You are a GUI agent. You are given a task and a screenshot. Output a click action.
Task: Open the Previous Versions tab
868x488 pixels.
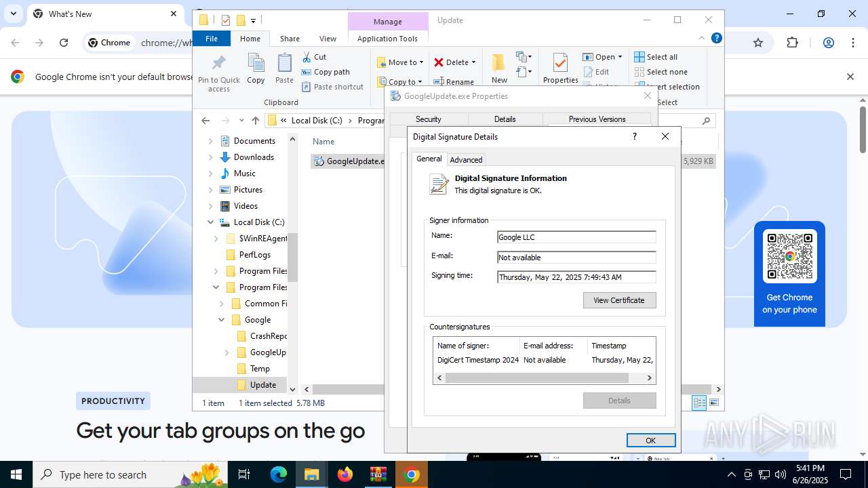click(x=597, y=119)
